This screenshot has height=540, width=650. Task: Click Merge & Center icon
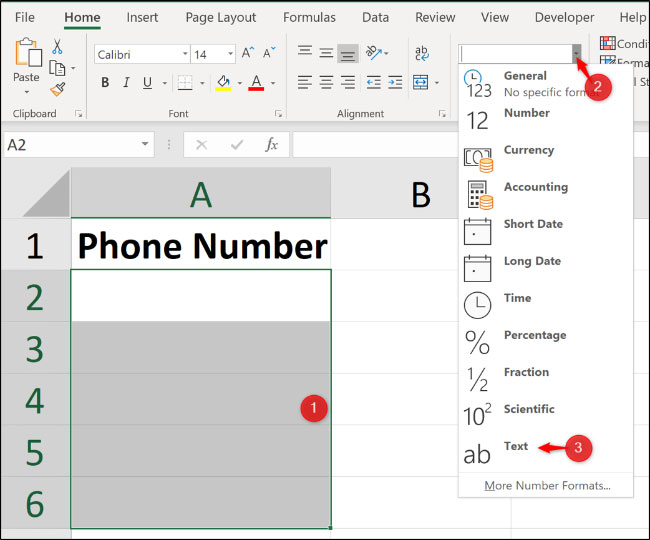point(420,82)
